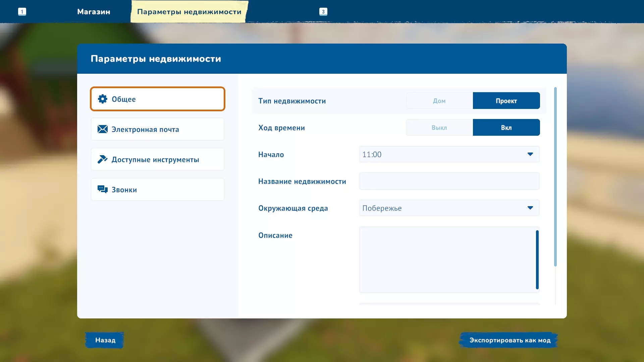The height and width of the screenshot is (362, 644).
Task: Turn time flow Выкл
Action: [x=439, y=127]
